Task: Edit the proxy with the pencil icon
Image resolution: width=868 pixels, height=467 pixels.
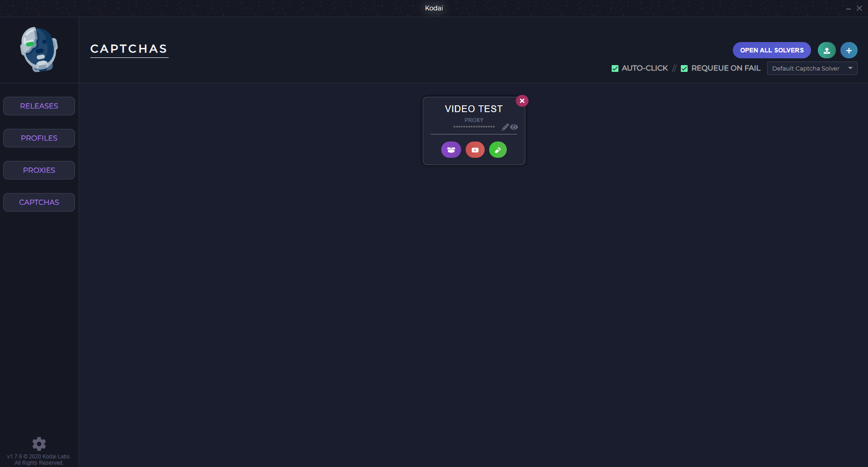Action: (505, 127)
